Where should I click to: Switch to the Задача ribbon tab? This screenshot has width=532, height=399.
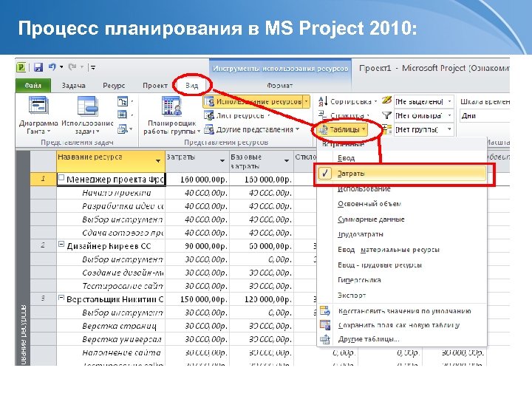[x=73, y=86]
